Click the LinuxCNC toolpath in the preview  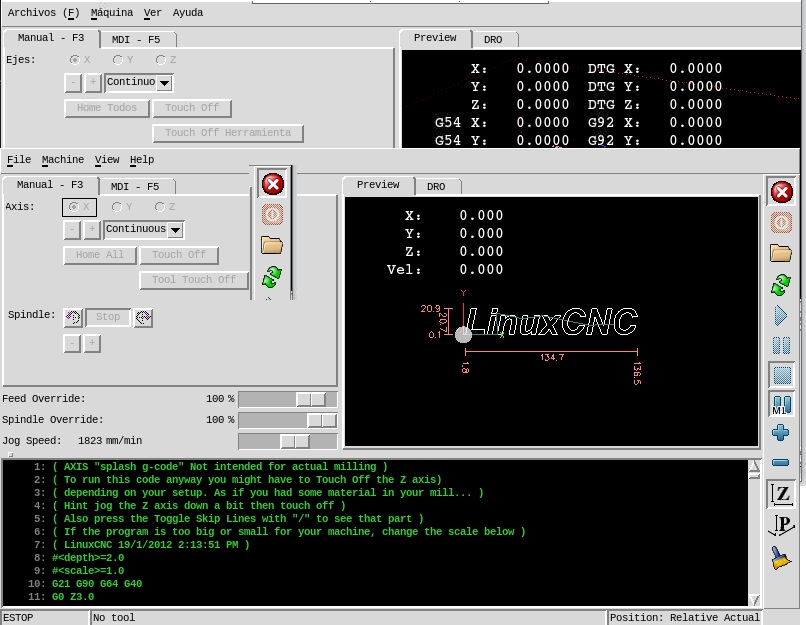552,322
